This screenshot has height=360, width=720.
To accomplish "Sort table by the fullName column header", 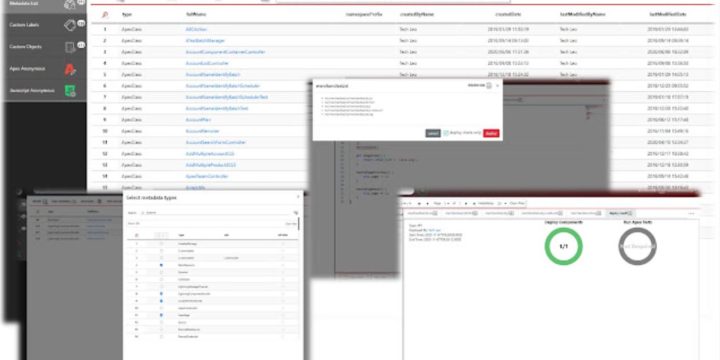I will [x=196, y=15].
